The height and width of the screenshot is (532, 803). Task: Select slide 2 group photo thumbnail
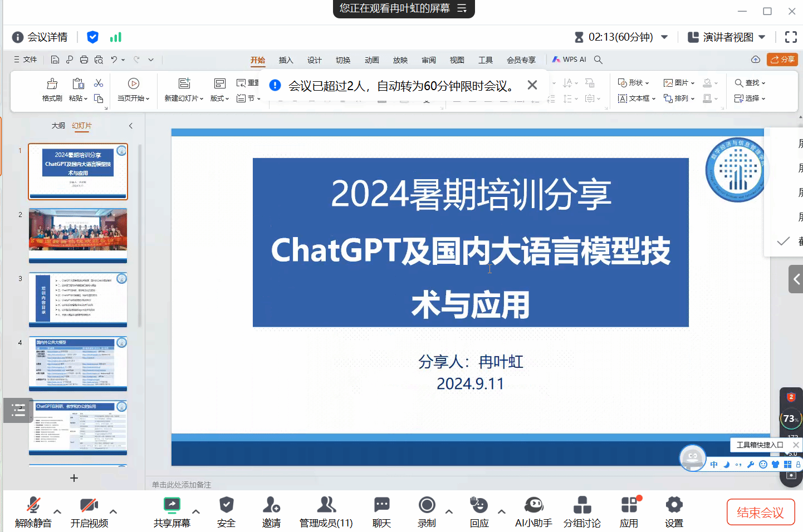(78, 235)
